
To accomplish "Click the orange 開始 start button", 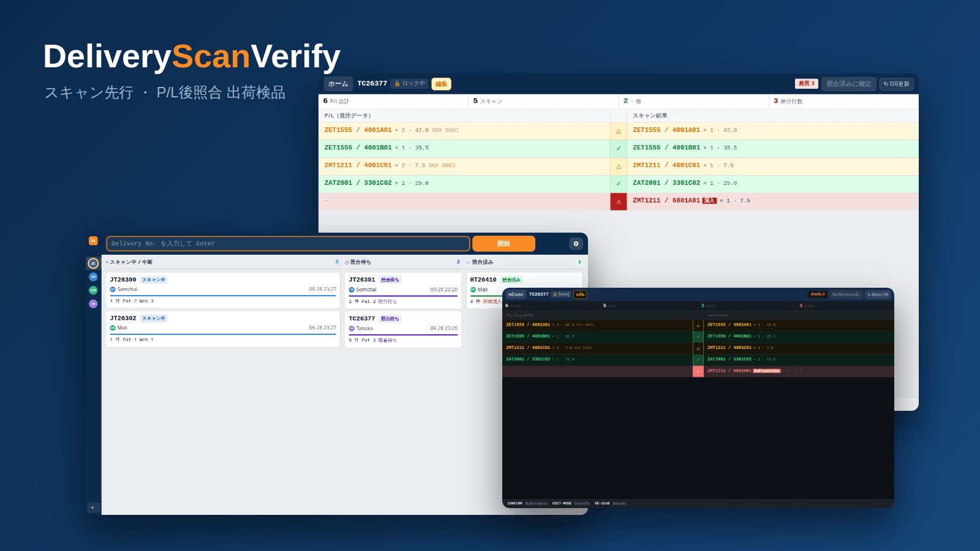I will 503,244.
